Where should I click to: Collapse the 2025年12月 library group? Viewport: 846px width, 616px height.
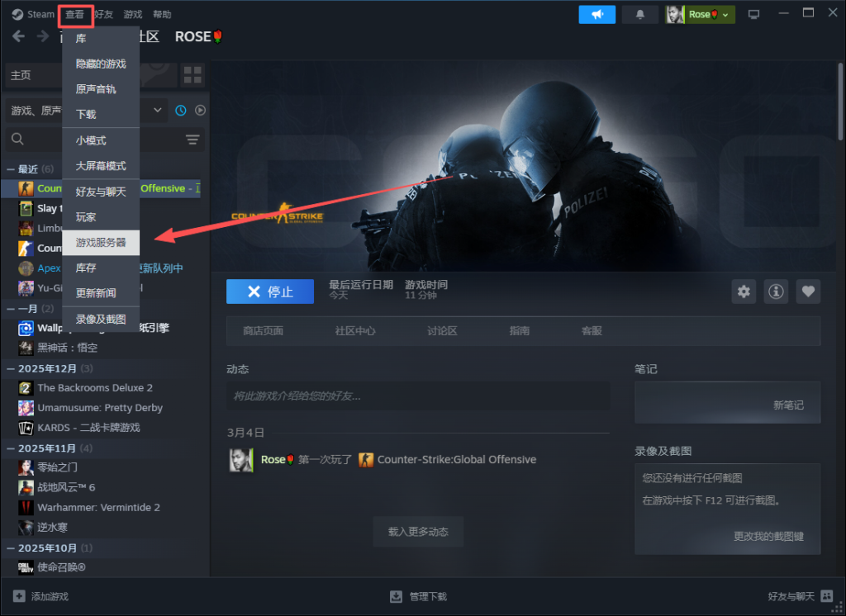[x=12, y=368]
